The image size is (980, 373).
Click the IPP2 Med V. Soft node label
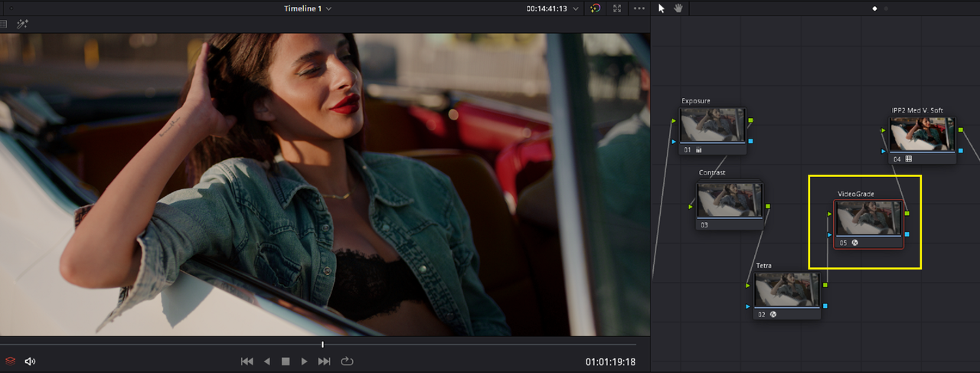(917, 110)
